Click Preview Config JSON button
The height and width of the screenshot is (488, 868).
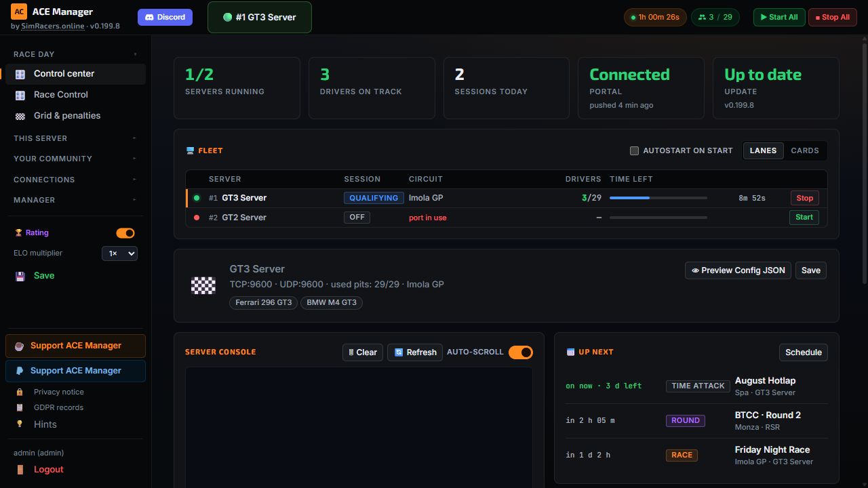(738, 270)
